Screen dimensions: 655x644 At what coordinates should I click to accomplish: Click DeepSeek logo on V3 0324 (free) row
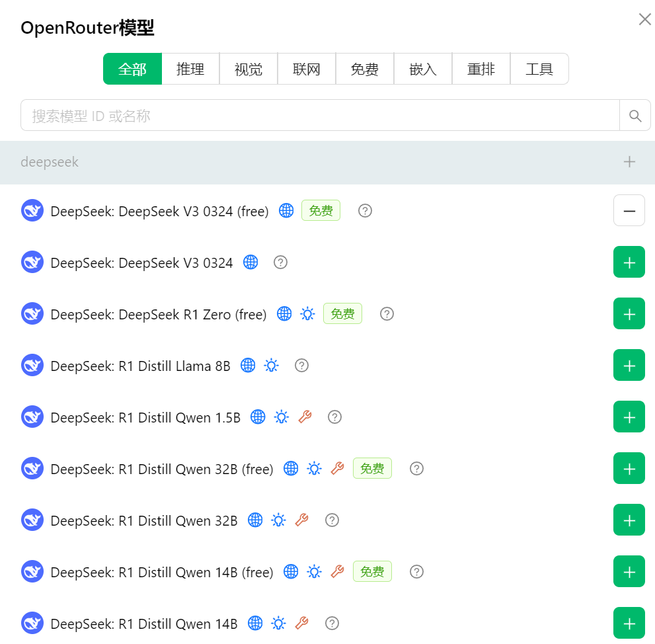pyautogui.click(x=32, y=211)
